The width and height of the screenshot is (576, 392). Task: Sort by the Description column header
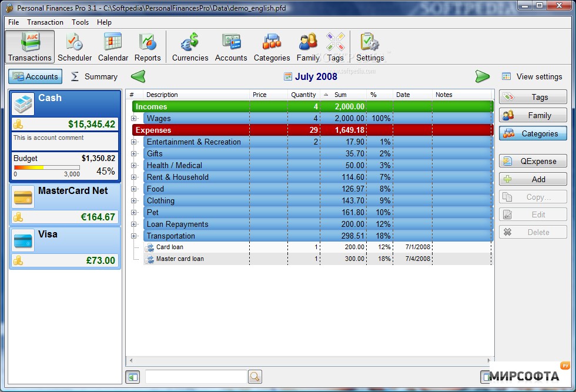tap(196, 95)
